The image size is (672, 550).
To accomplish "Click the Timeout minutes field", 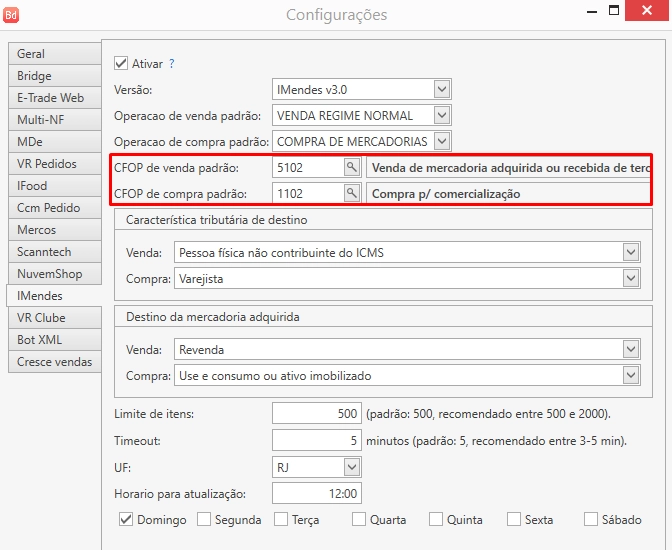I will point(317,440).
